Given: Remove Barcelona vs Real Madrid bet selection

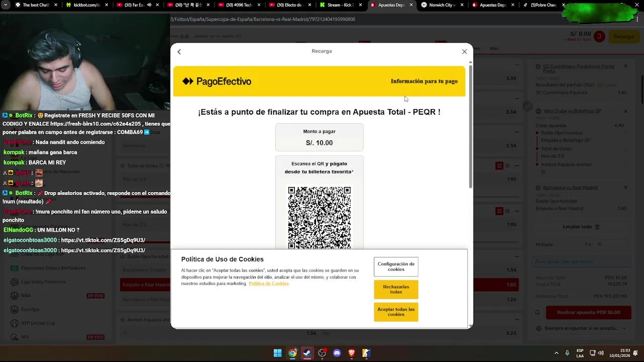Looking at the screenshot, I should click(x=625, y=188).
